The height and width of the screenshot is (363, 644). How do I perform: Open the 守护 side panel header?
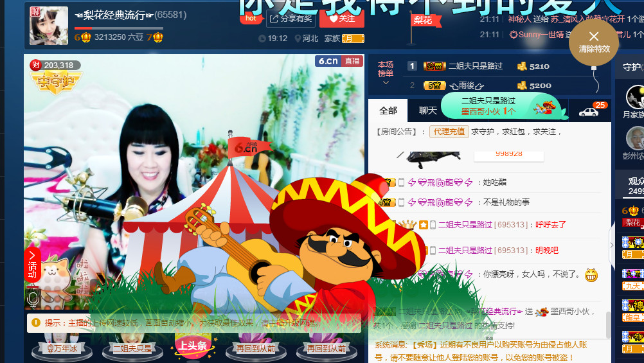(632, 67)
